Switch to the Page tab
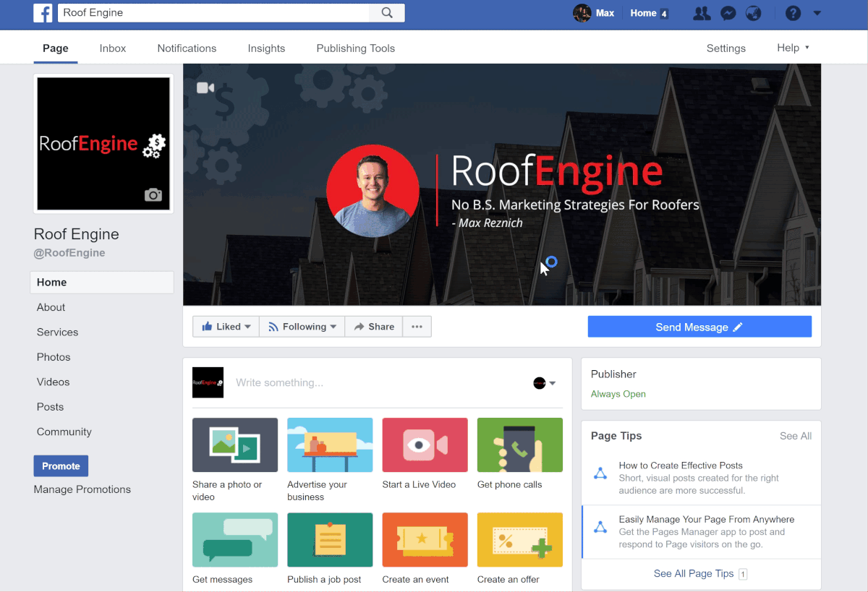Viewport: 868px width, 592px height. pyautogui.click(x=56, y=48)
